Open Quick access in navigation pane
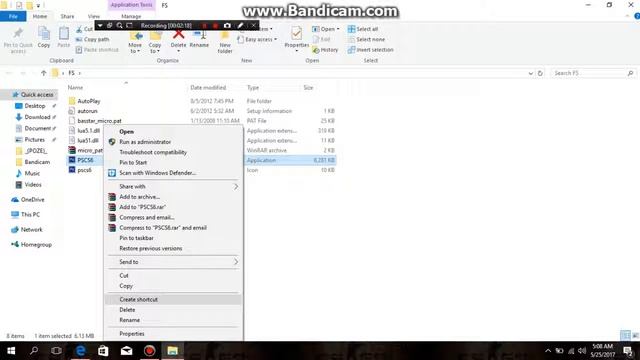 33,95
